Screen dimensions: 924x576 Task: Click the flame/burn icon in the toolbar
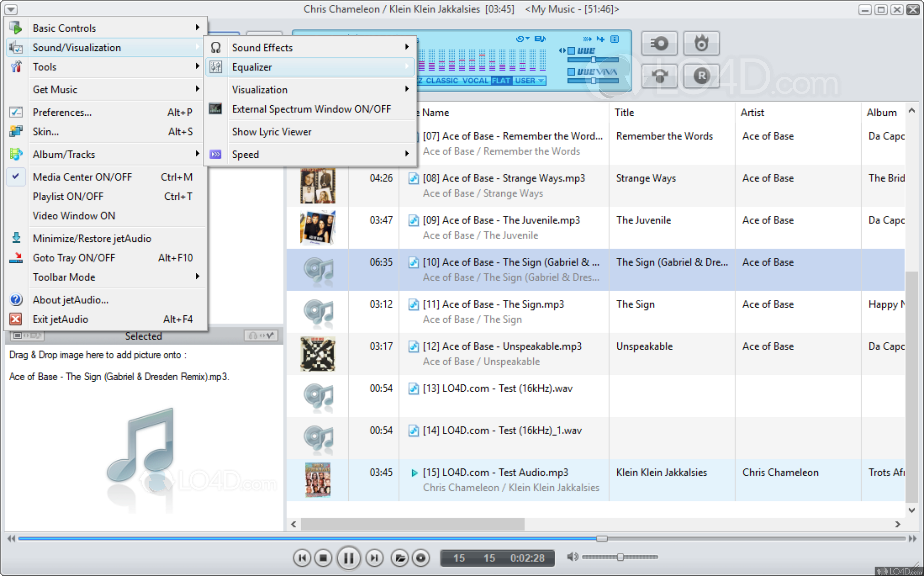point(701,43)
